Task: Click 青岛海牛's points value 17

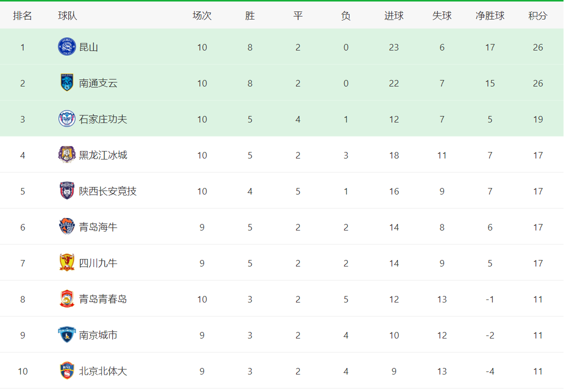Action: click(537, 227)
